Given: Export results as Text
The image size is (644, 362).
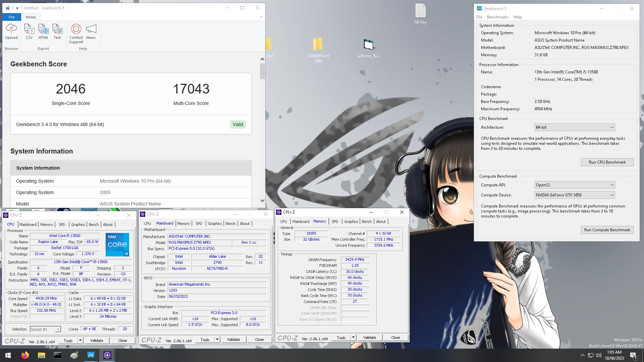Looking at the screenshot, I should (x=57, y=32).
